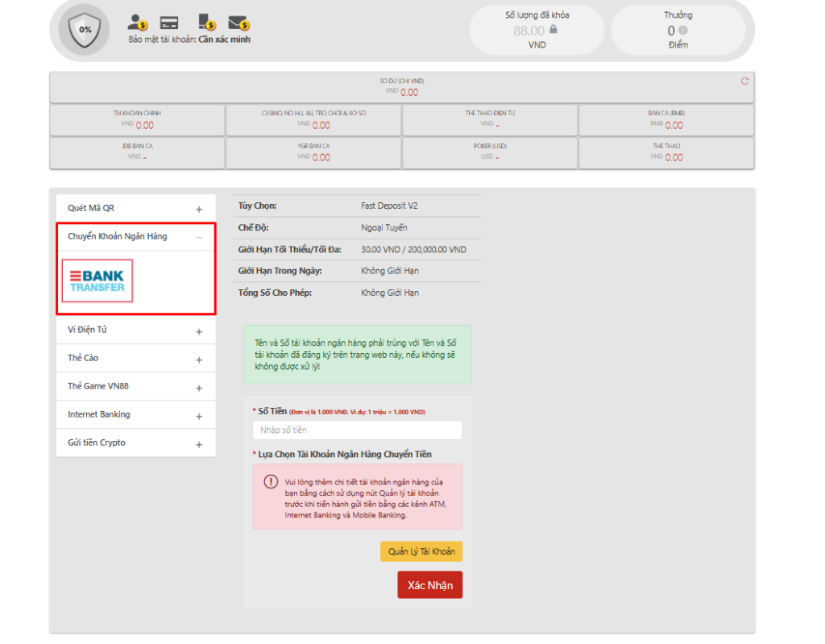Click the Số lượng đã khóa panel
The width and height of the screenshot is (825, 644).
(x=537, y=30)
